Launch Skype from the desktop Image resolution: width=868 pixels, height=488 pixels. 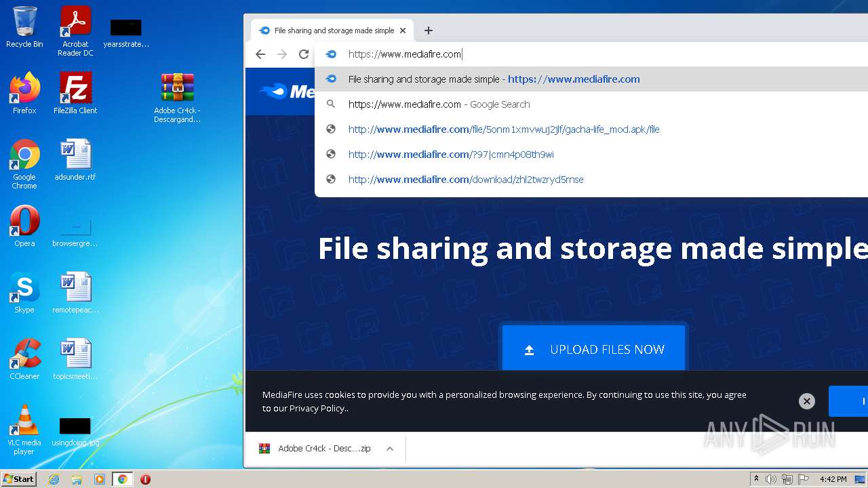point(24,293)
